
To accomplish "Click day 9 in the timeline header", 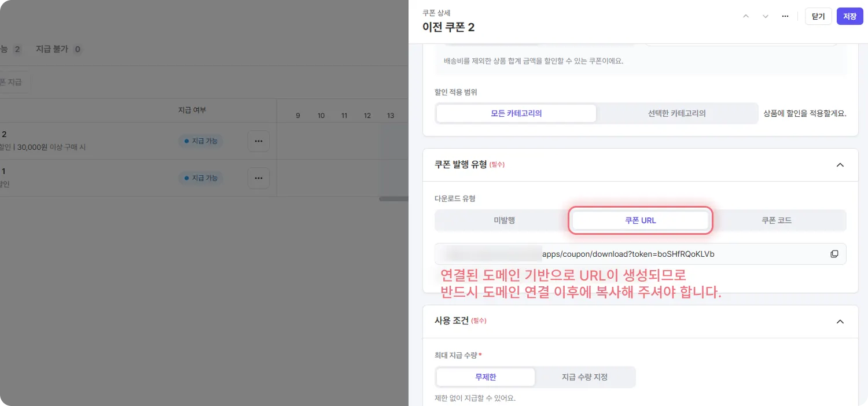I will 298,116.
